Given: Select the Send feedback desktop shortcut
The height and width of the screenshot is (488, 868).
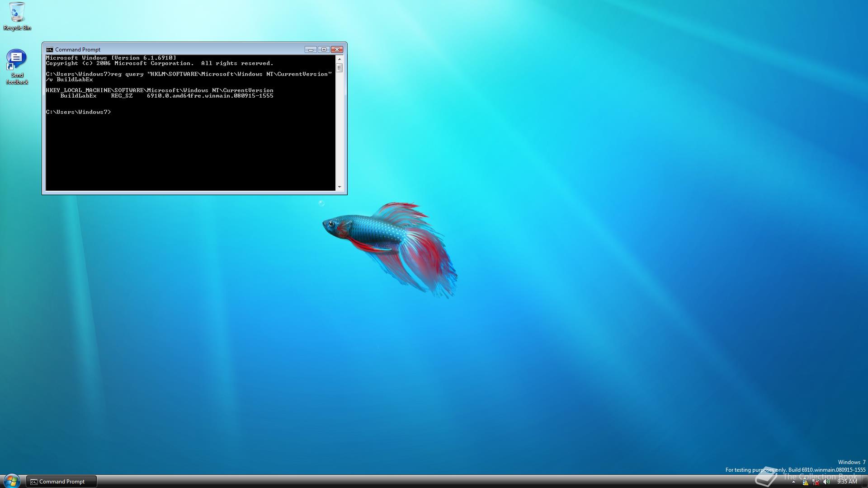Looking at the screenshot, I should tap(17, 67).
